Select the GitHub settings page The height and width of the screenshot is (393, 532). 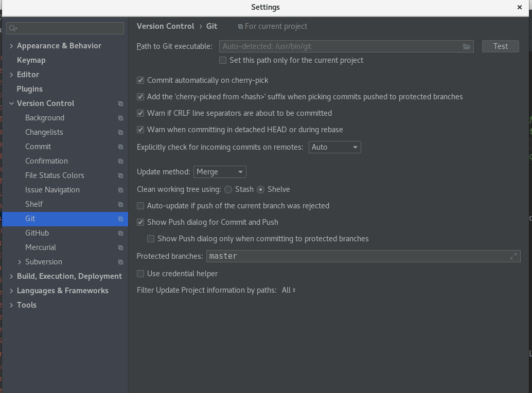(x=36, y=233)
